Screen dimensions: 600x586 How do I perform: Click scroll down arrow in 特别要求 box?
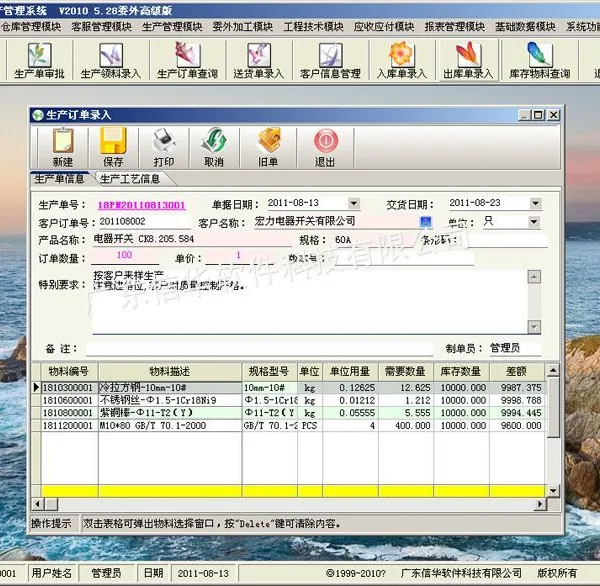(x=534, y=327)
